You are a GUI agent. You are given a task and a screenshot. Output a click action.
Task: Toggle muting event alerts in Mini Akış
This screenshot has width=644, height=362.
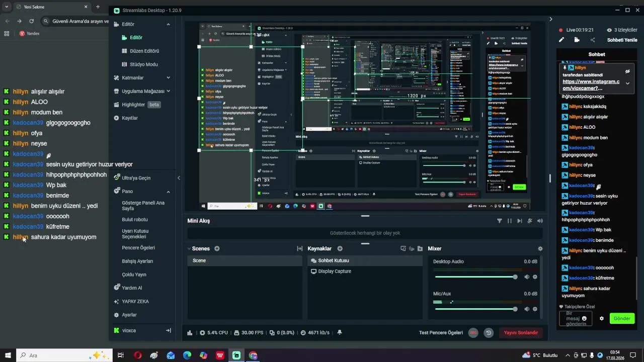pyautogui.click(x=530, y=221)
